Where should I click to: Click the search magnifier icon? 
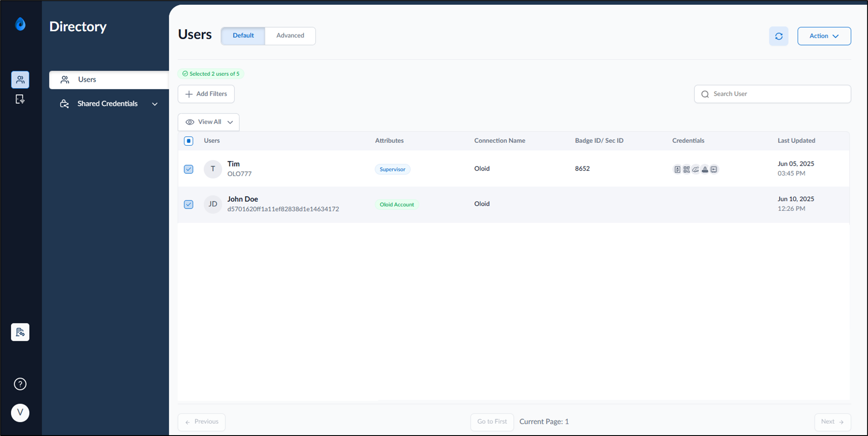[705, 94]
